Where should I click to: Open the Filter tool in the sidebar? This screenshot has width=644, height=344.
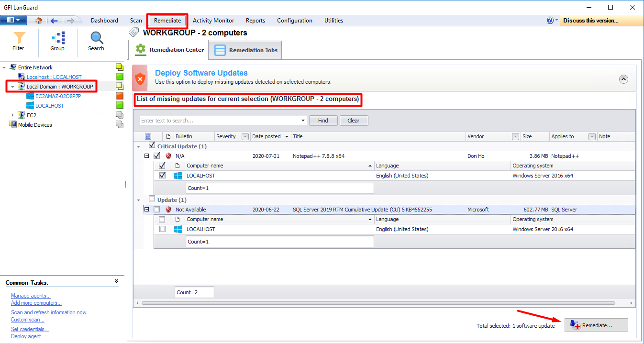(x=19, y=41)
